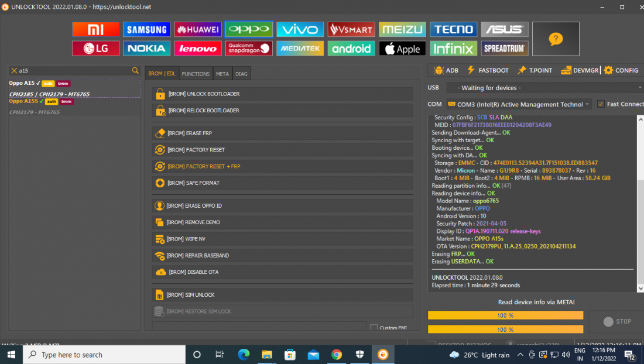Select Oppo A15 in device list

pyautogui.click(x=74, y=88)
